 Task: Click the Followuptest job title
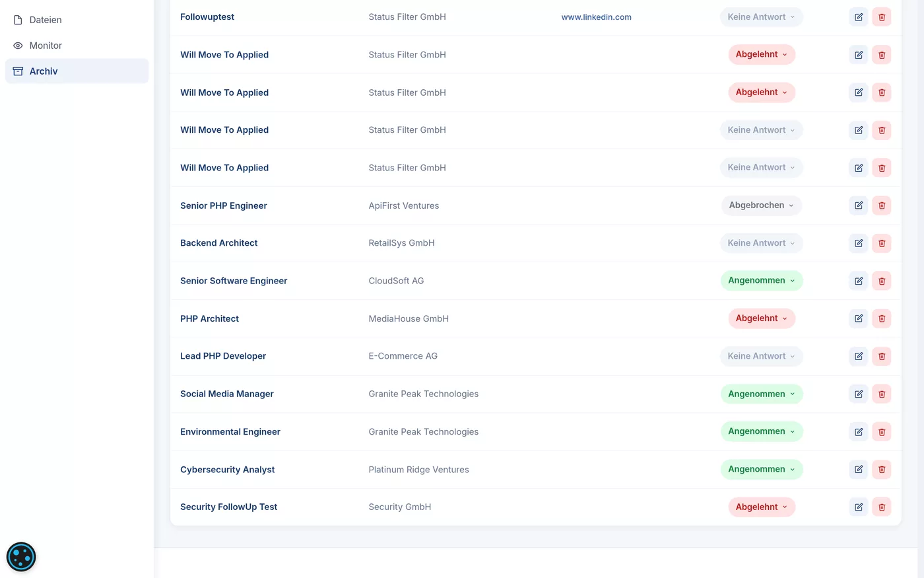[207, 17]
